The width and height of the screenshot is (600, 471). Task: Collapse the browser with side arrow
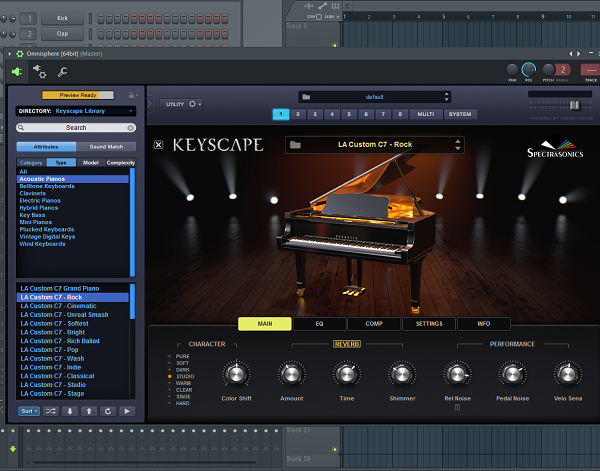(150, 104)
